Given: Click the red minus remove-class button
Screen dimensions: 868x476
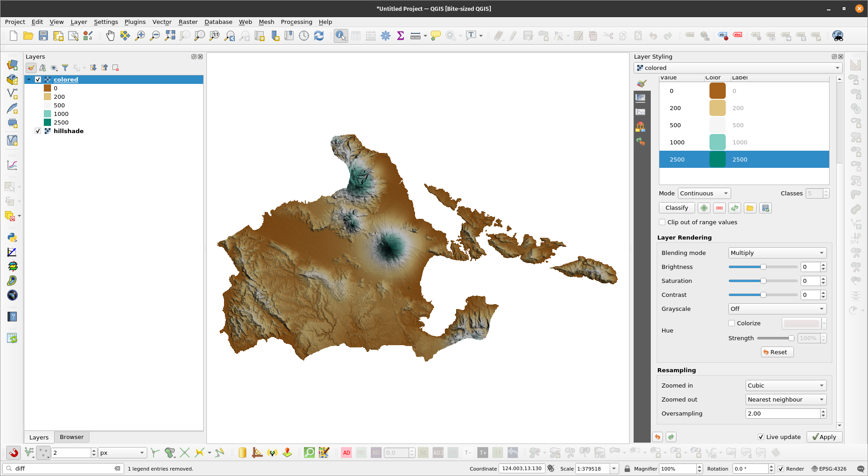Looking at the screenshot, I should coord(719,208).
